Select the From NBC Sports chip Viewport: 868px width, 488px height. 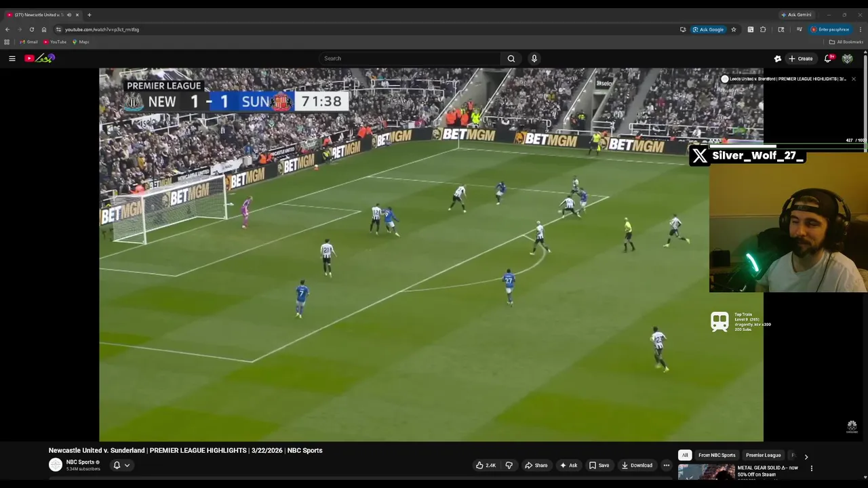pyautogui.click(x=717, y=455)
